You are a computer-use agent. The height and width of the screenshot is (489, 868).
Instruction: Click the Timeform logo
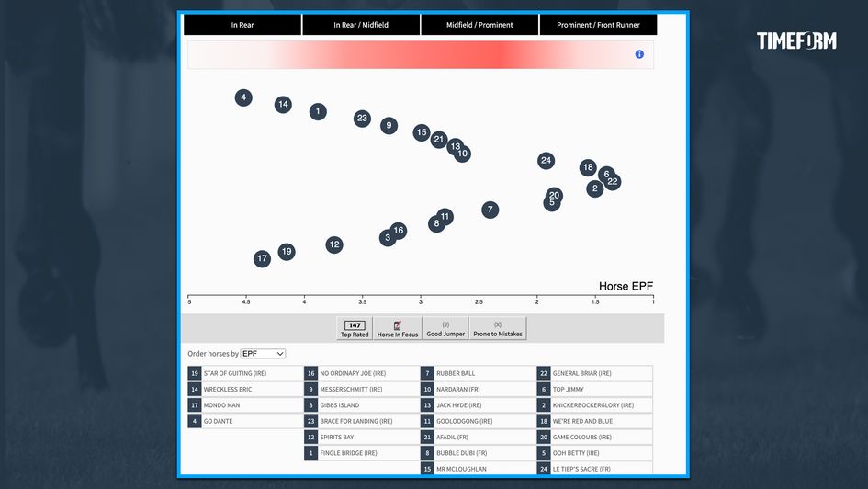tap(795, 41)
